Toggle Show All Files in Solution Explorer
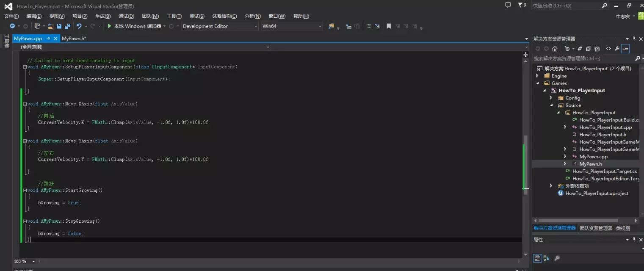The image size is (644, 271). (597, 49)
